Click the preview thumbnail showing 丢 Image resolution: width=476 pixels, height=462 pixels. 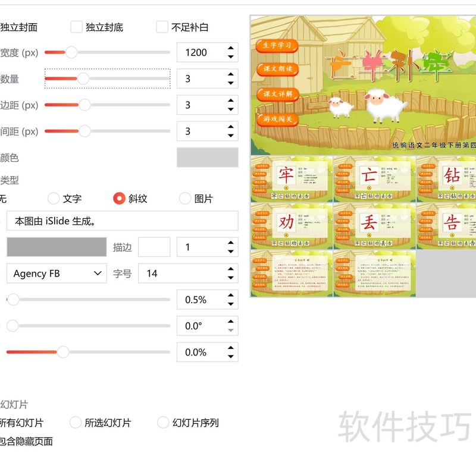[x=375, y=226]
